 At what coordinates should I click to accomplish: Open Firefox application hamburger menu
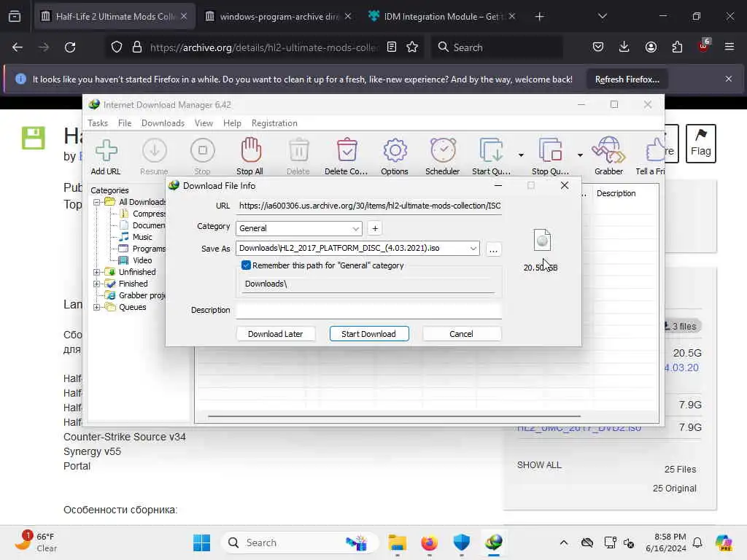pos(729,47)
